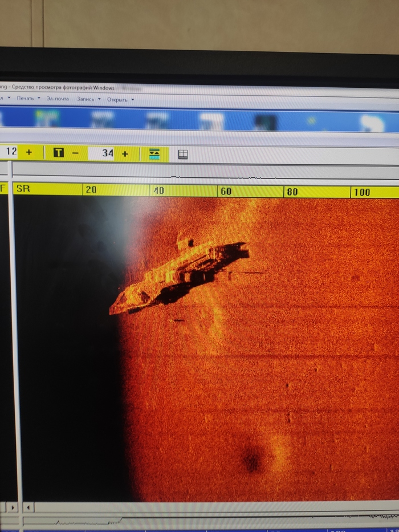Viewport: 399px width, 532px height.
Task: Click the left scroll arrow of bottom scrollbar
Action: [x=28, y=506]
